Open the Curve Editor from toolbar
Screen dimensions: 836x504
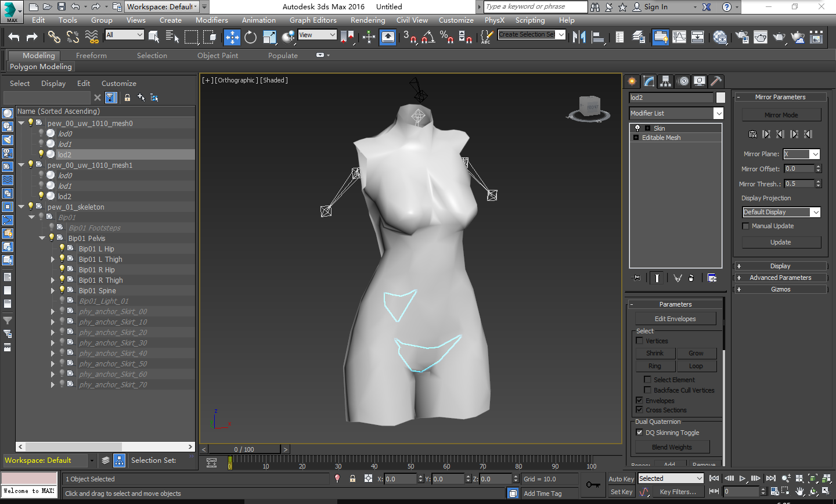point(679,37)
